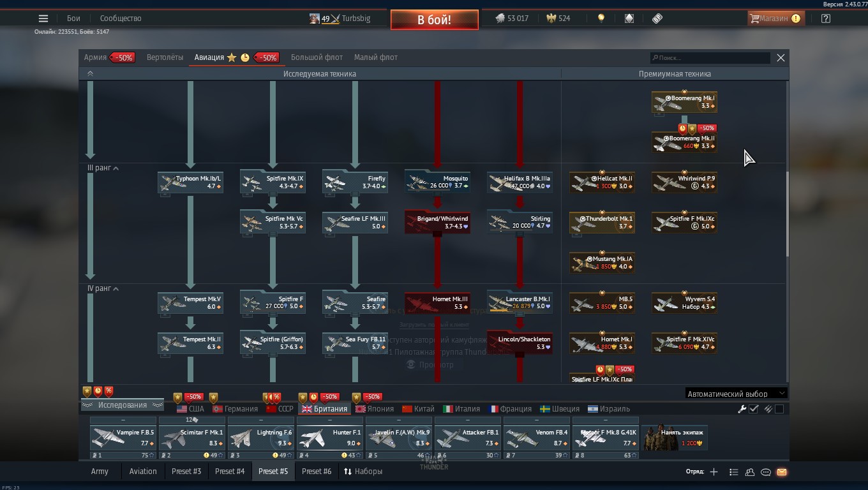Open the hamburger main menu
868x490 pixels.
click(43, 19)
